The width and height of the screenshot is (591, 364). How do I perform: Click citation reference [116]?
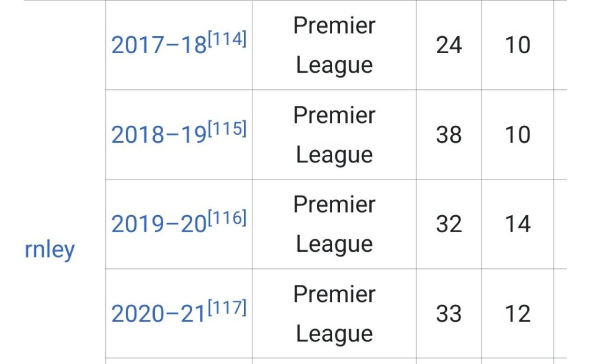[x=227, y=219]
